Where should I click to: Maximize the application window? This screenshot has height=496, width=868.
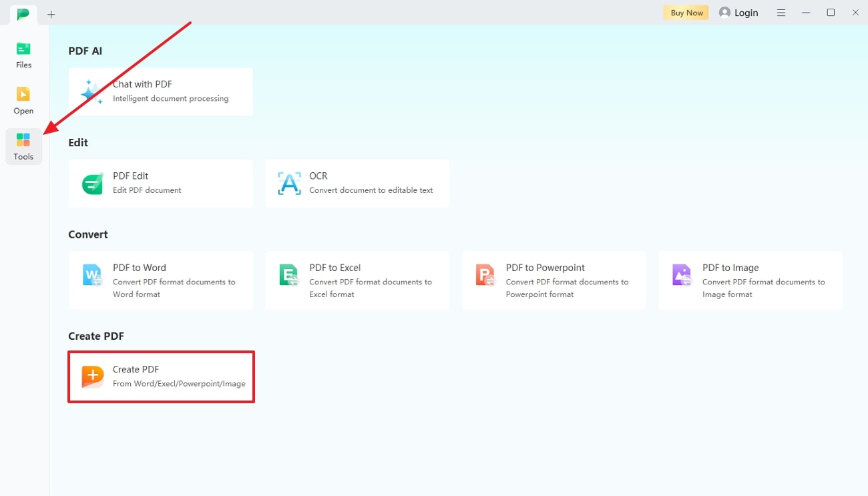831,13
